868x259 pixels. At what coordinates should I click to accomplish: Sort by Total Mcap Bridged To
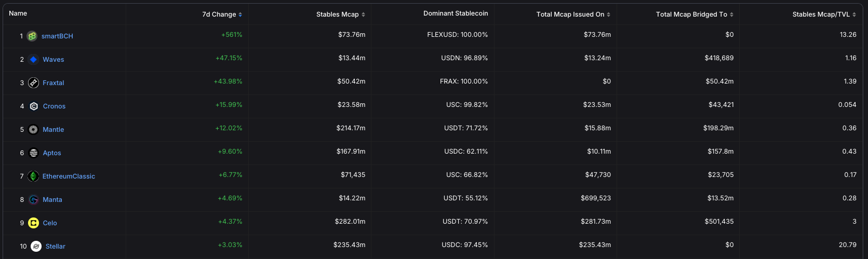(x=694, y=15)
